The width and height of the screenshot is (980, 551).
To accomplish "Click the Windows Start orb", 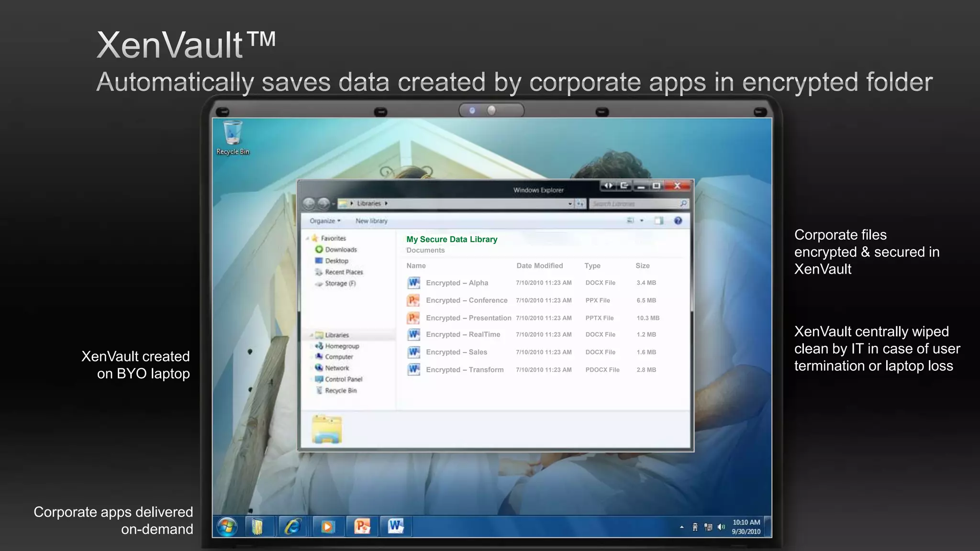I will click(227, 527).
